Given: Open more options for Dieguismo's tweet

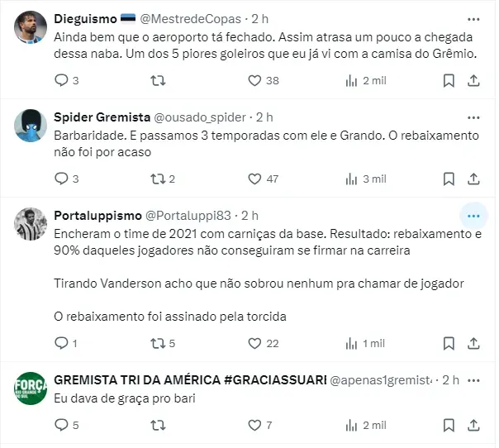Looking at the screenshot, I should pyautogui.click(x=473, y=18).
